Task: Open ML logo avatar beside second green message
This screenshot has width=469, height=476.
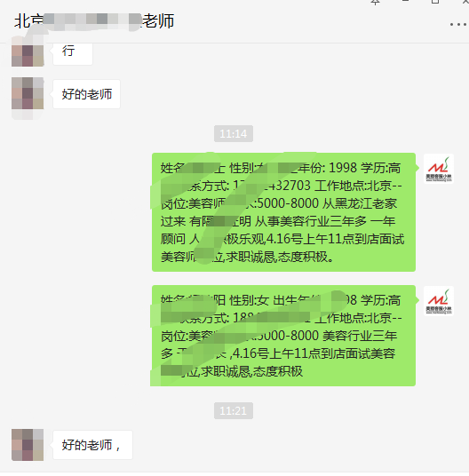Action: [439, 301]
